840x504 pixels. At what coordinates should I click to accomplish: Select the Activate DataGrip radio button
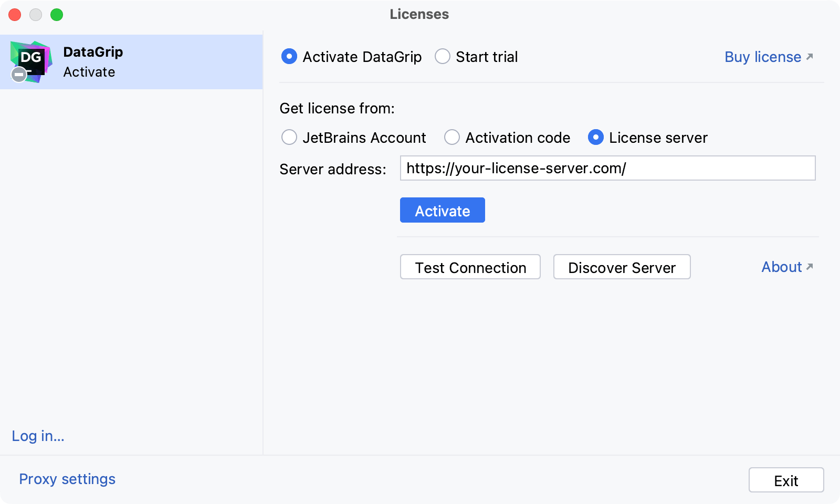click(289, 56)
